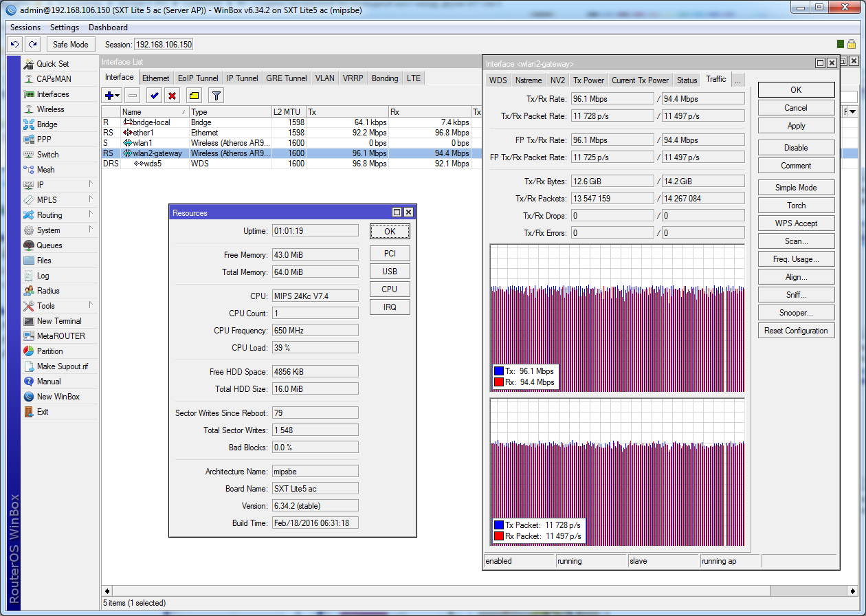Click the Torch button
This screenshot has width=866, height=616.
click(x=797, y=206)
